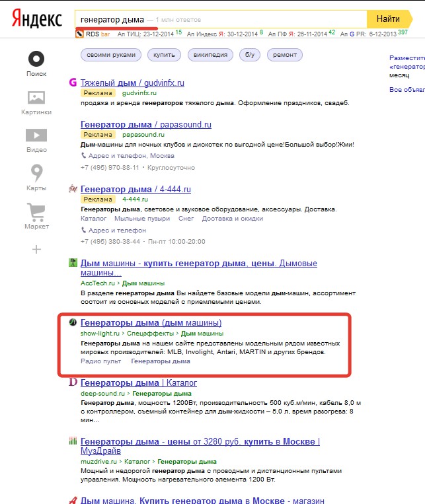Click the RDS bar icon

(x=79, y=34)
